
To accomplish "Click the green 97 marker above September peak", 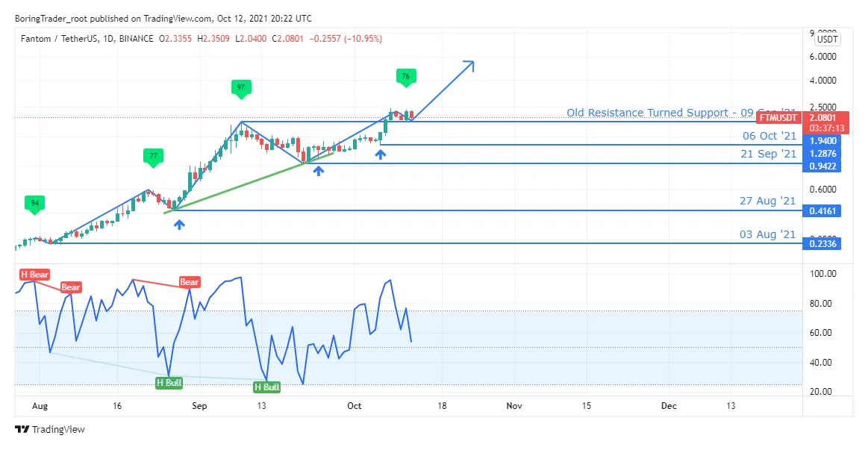I will 240,87.
